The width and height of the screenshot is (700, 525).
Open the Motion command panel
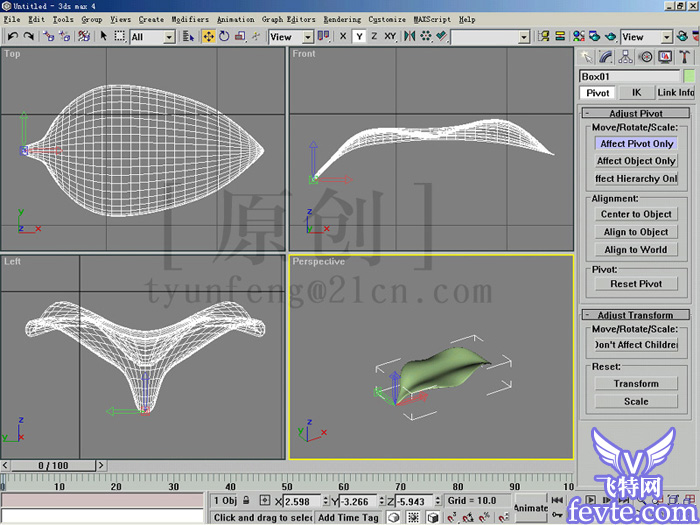tap(645, 57)
